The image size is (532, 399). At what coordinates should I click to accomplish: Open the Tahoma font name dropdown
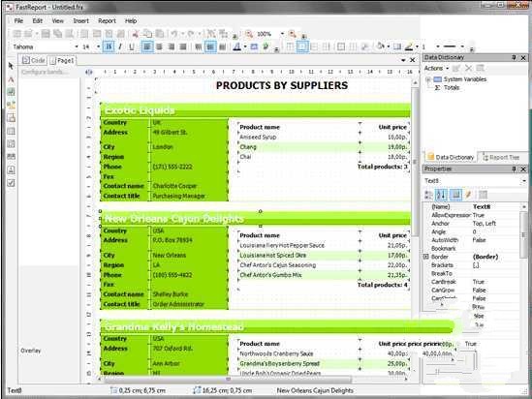tap(77, 46)
